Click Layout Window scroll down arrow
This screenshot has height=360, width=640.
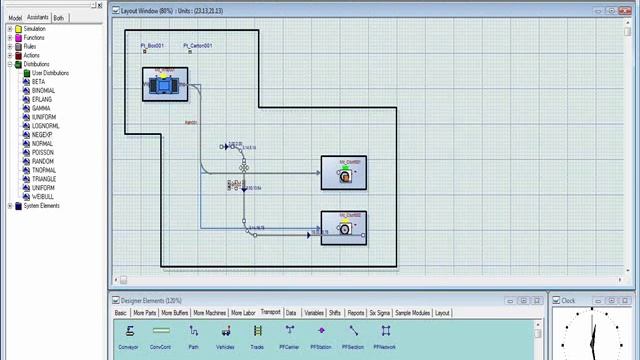628,271
